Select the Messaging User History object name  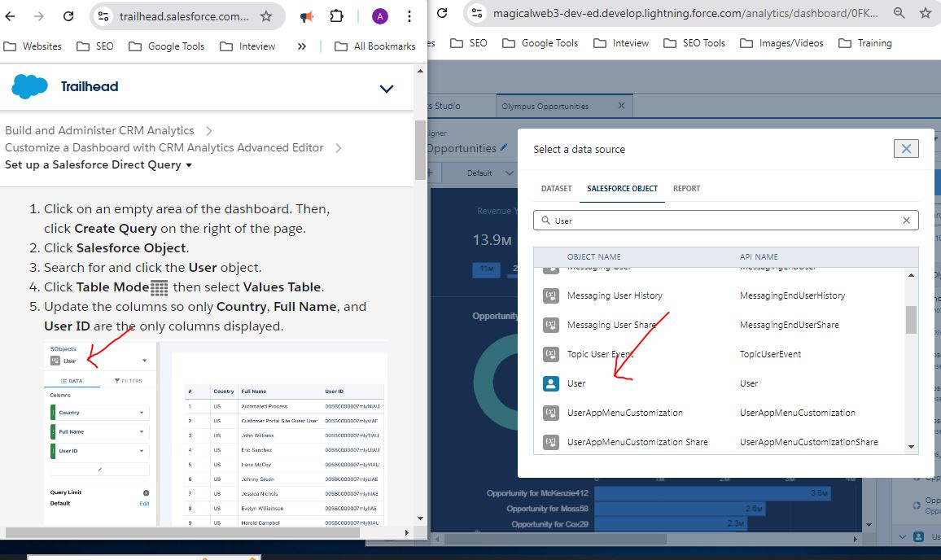pyautogui.click(x=615, y=295)
